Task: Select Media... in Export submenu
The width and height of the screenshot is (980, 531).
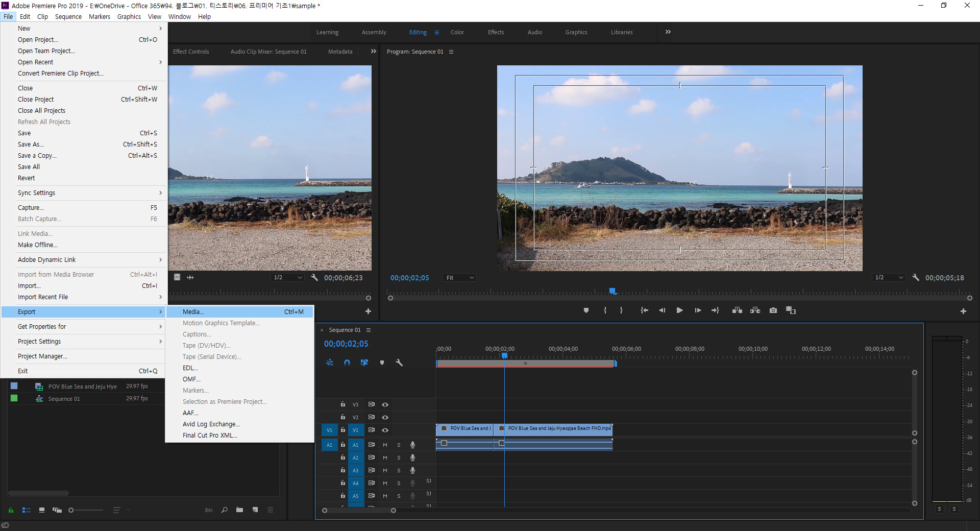Action: [x=193, y=312]
